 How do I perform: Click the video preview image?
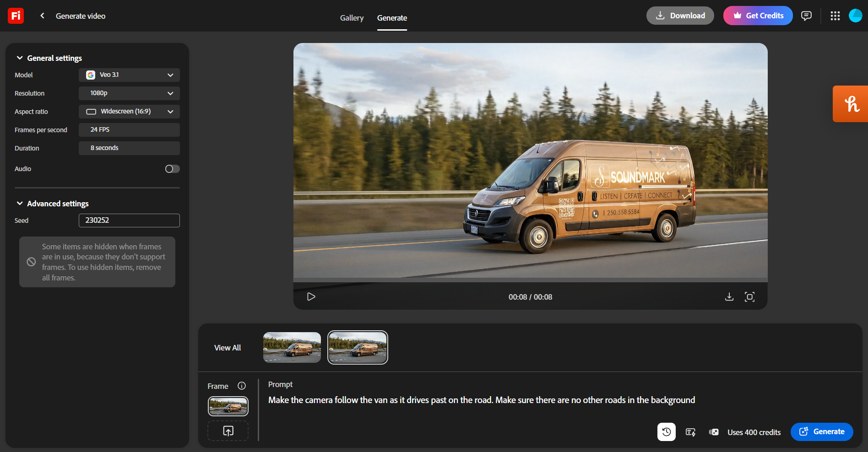coord(530,161)
